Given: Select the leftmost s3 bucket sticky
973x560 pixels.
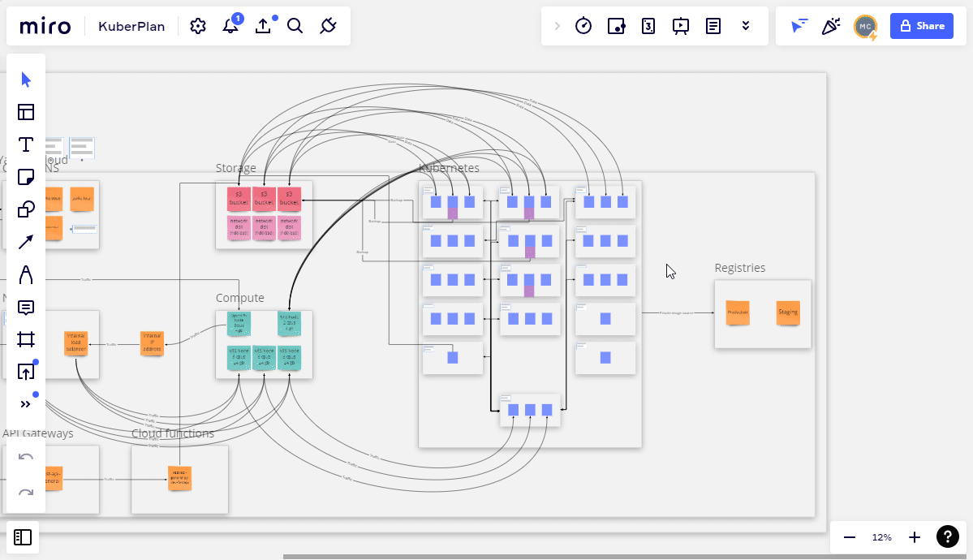Looking at the screenshot, I should 239,199.
